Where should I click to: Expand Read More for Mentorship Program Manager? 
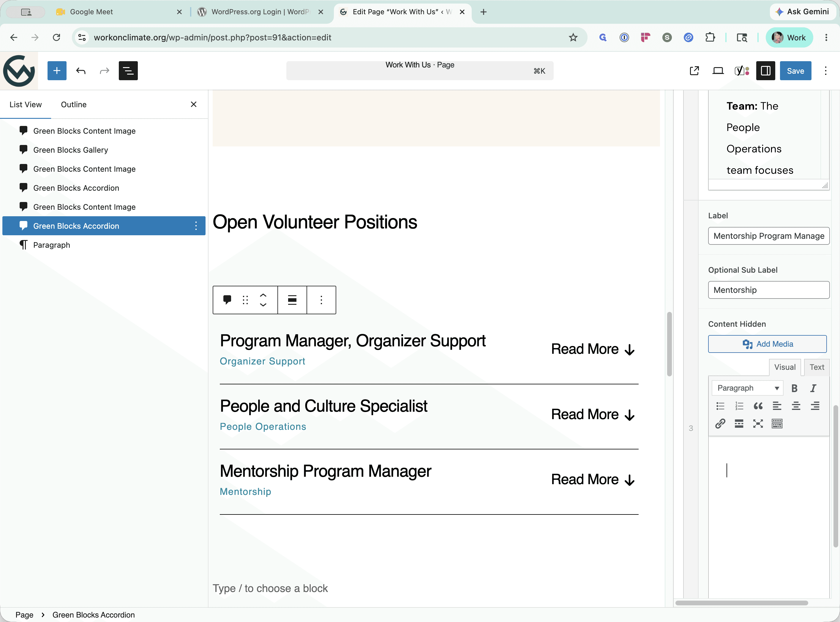pos(593,479)
